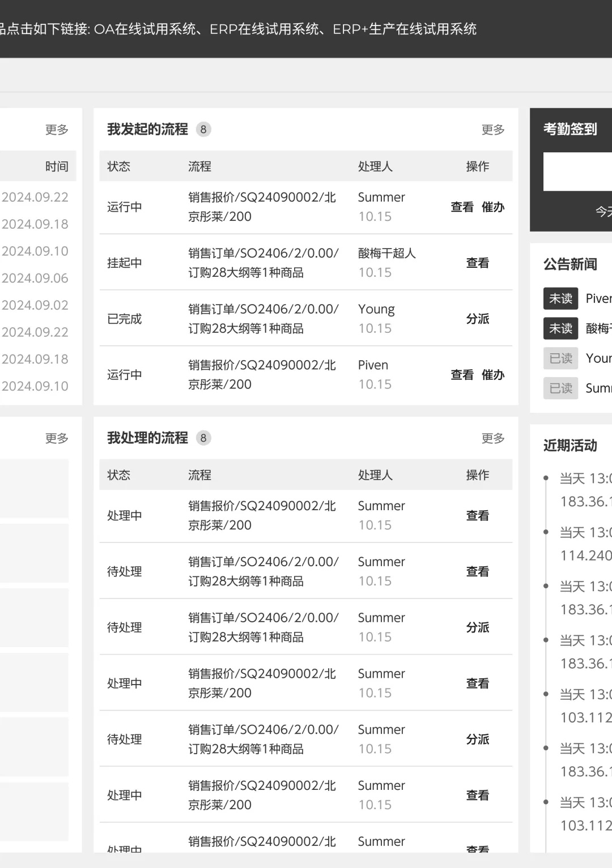This screenshot has width=612, height=868.
Task: Click the count badge 8 beside 我处理的流程
Action: coord(203,438)
